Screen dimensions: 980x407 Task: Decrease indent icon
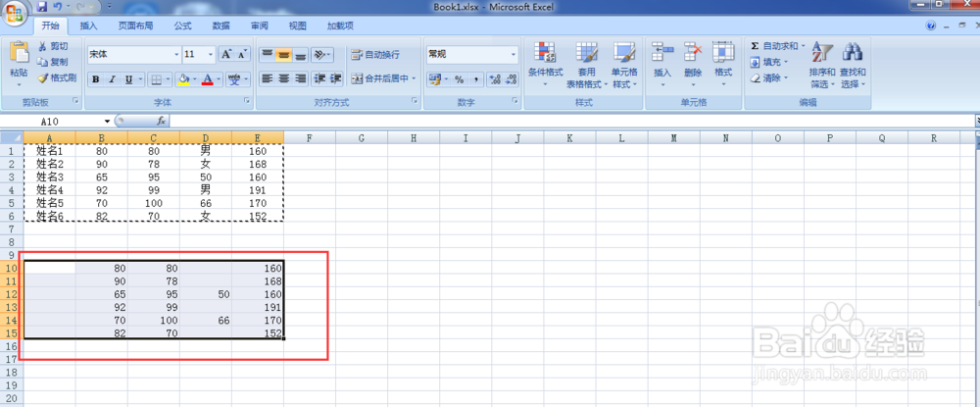point(319,78)
